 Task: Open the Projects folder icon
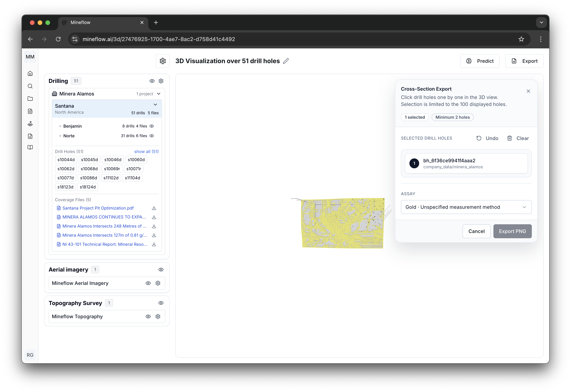30,99
